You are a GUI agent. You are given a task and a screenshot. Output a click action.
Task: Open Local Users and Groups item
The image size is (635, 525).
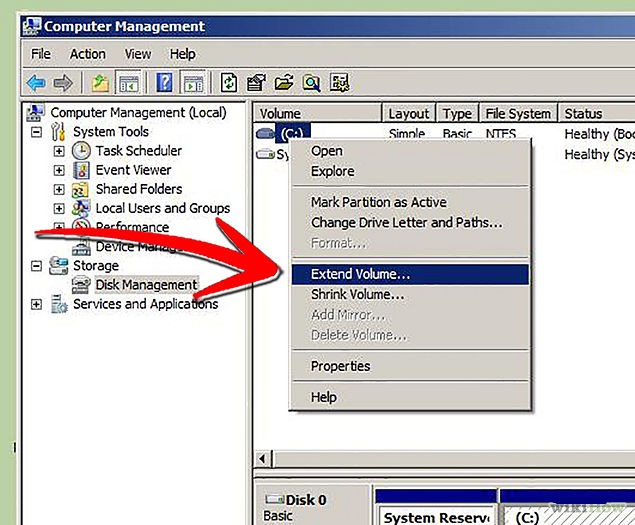[162, 208]
